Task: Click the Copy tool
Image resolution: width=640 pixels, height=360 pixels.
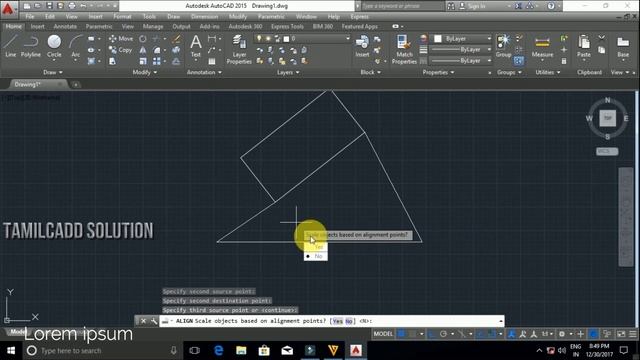Action: point(120,50)
